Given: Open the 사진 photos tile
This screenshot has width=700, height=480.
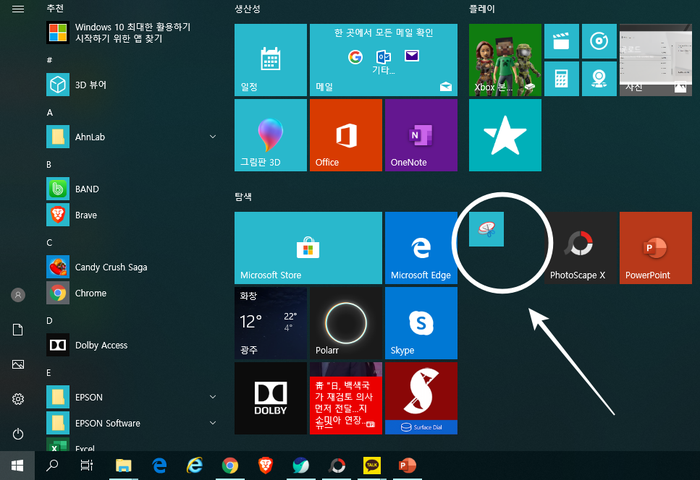Looking at the screenshot, I should pyautogui.click(x=656, y=60).
